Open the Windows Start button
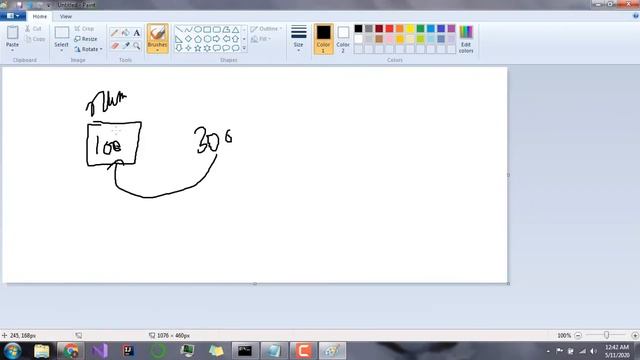This screenshot has width=640, height=360. [12, 351]
